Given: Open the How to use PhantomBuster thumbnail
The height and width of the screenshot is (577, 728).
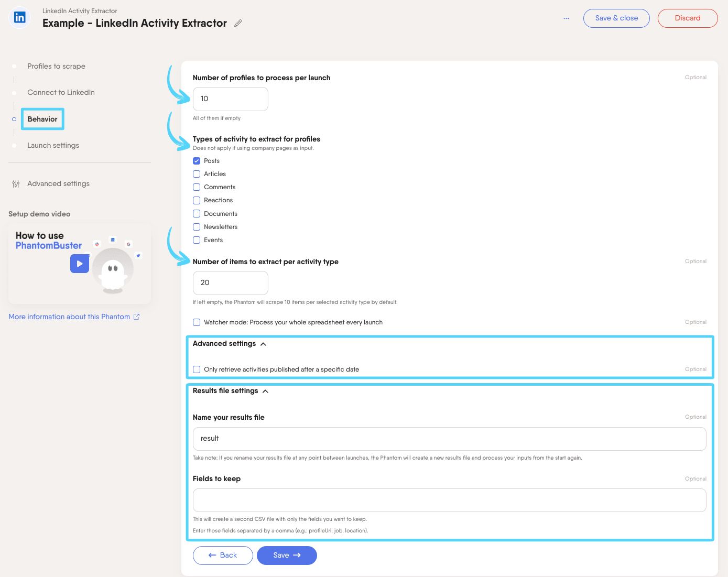Looking at the screenshot, I should click(x=80, y=264).
